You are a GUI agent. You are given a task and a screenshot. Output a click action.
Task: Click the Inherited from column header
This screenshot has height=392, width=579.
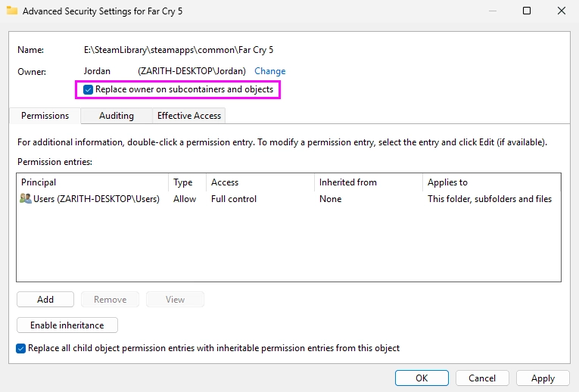pos(369,182)
